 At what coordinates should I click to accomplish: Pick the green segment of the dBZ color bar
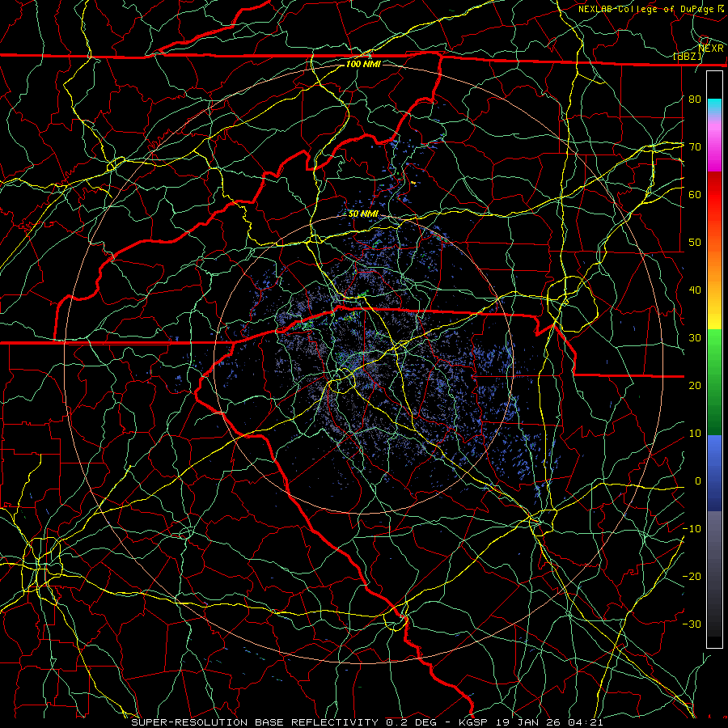point(714,382)
